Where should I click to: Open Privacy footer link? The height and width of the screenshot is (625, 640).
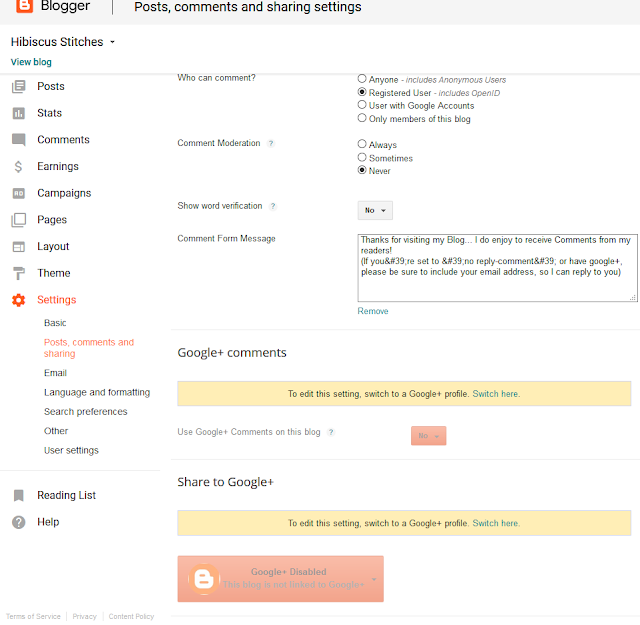[84, 616]
